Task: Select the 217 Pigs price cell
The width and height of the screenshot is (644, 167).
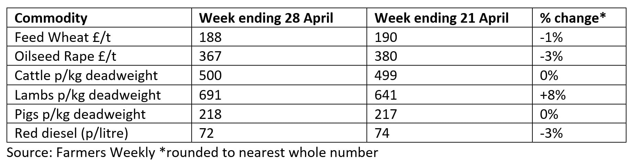Action: (x=386, y=114)
